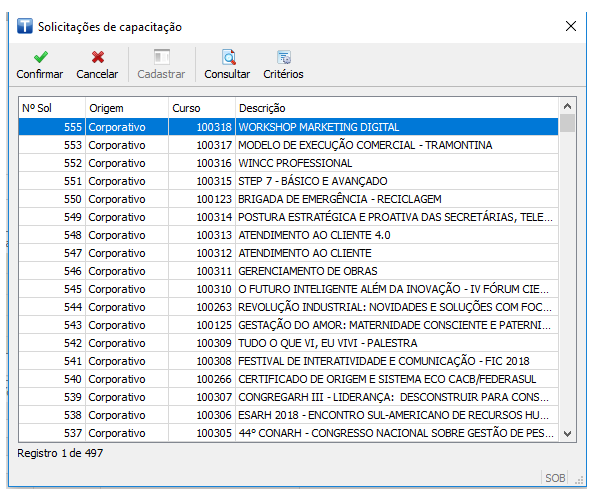Click the scrollbar up arrow
Screen dimensions: 595x494
coord(567,106)
